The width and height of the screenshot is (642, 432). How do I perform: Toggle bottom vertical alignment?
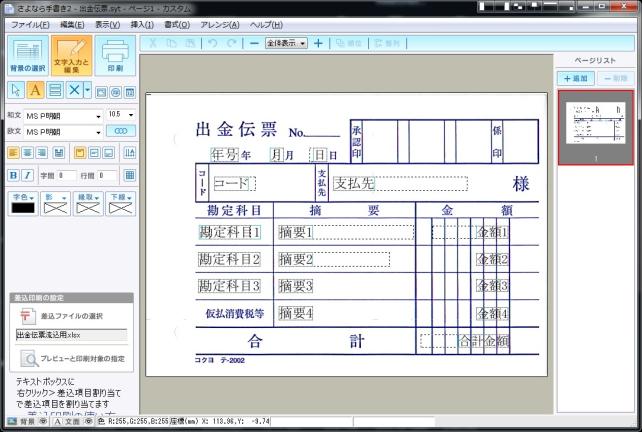click(109, 153)
